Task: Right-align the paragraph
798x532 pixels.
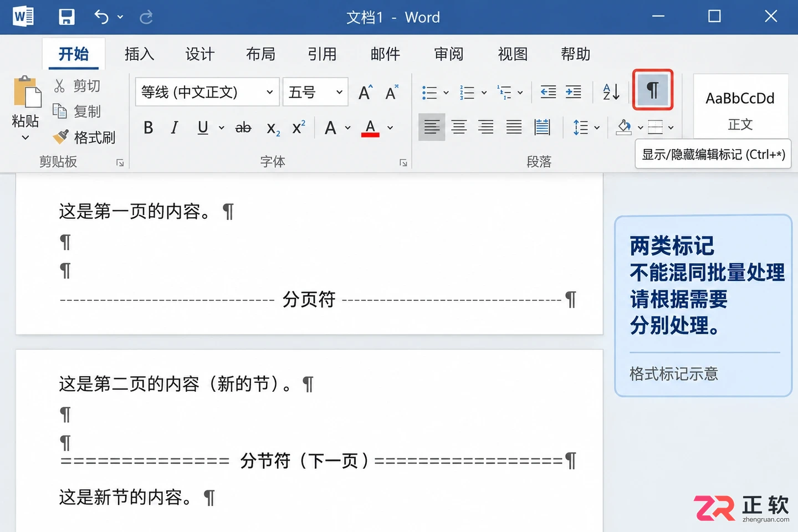Action: [x=486, y=127]
